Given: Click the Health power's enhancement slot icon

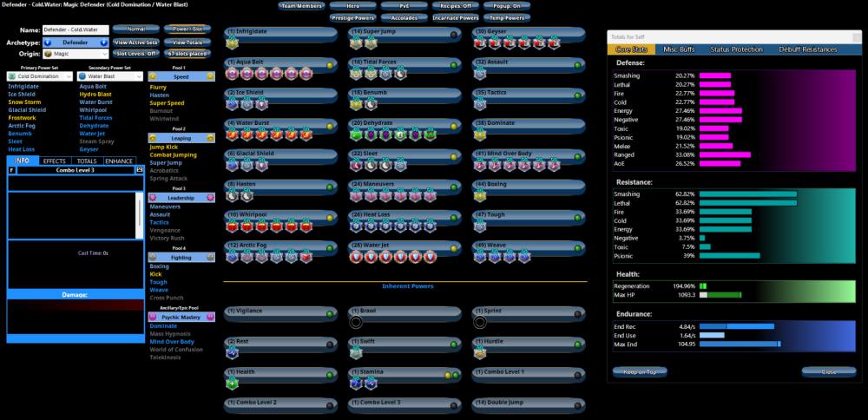Looking at the screenshot, I should coord(232,383).
